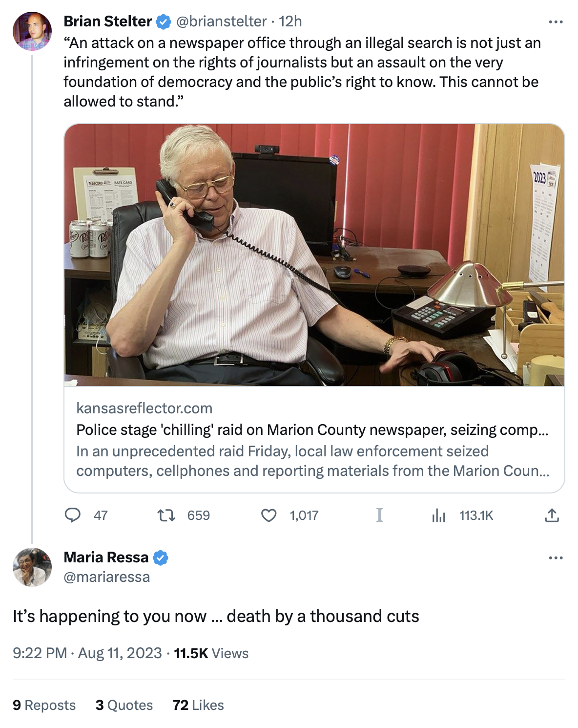The image size is (578, 728).
Task: Click Maria Ressa's profile avatar
Action: click(x=32, y=567)
